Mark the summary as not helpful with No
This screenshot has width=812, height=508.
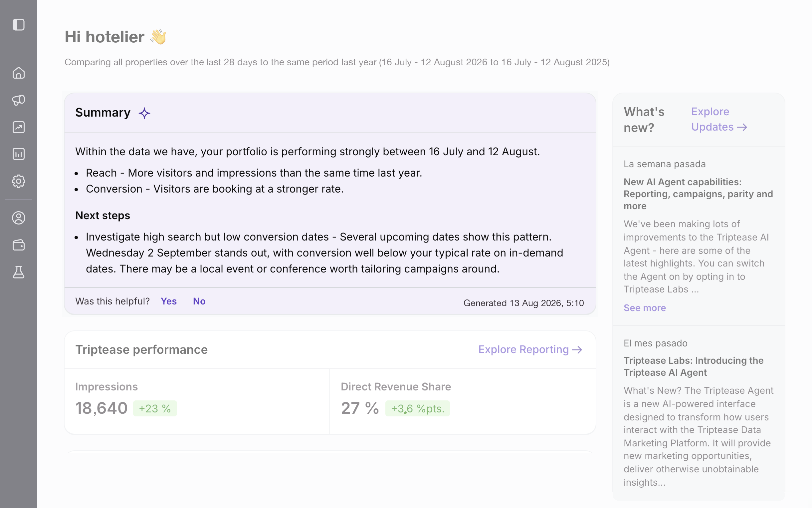[x=199, y=301]
